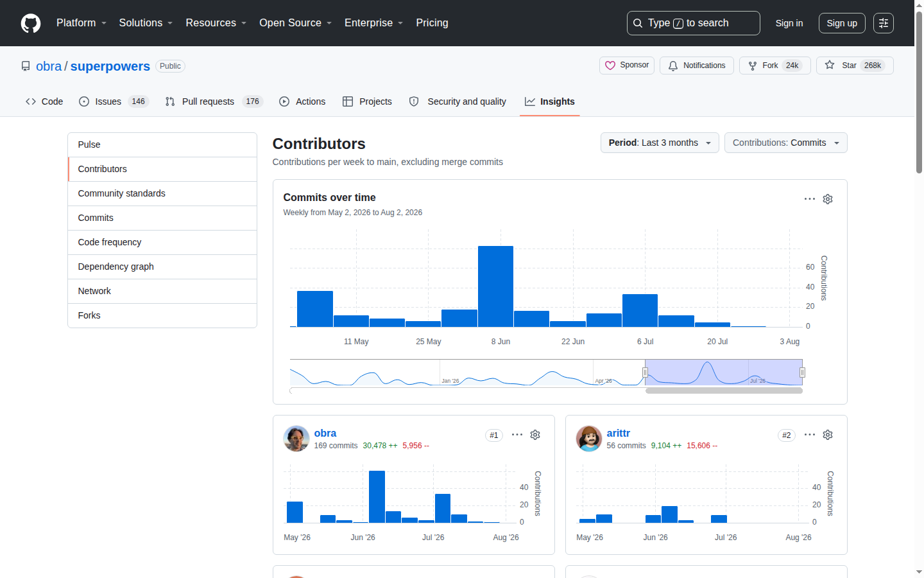Select Commits in the Insights sidebar
924x578 pixels.
[x=162, y=218]
